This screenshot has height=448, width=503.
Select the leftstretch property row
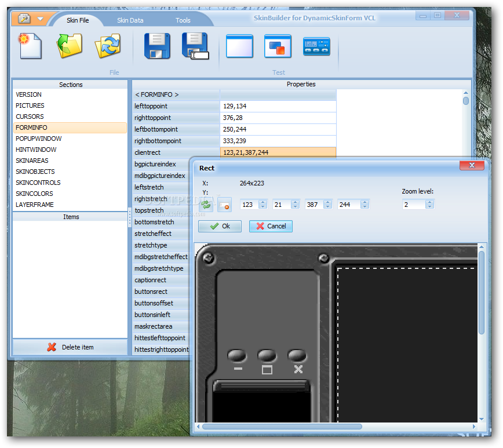[x=161, y=187]
